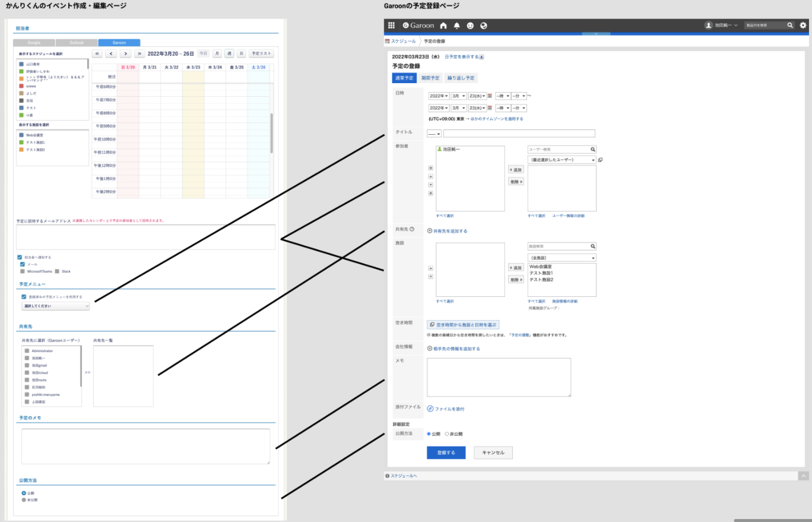Select 非公開 radio button in Garoon form
The width and height of the screenshot is (812, 522).
click(x=446, y=434)
